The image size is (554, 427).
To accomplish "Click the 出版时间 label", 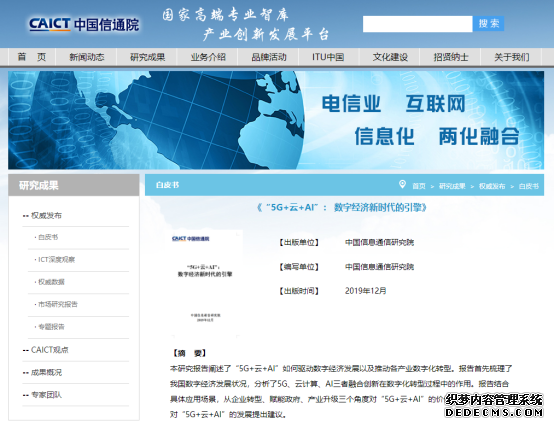I will tap(299, 291).
